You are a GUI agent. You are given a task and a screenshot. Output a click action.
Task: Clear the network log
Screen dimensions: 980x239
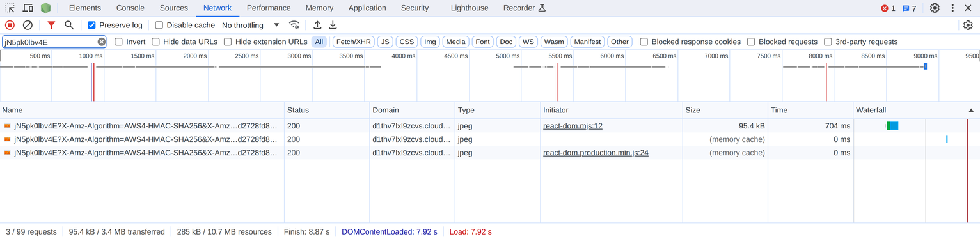click(x=28, y=25)
